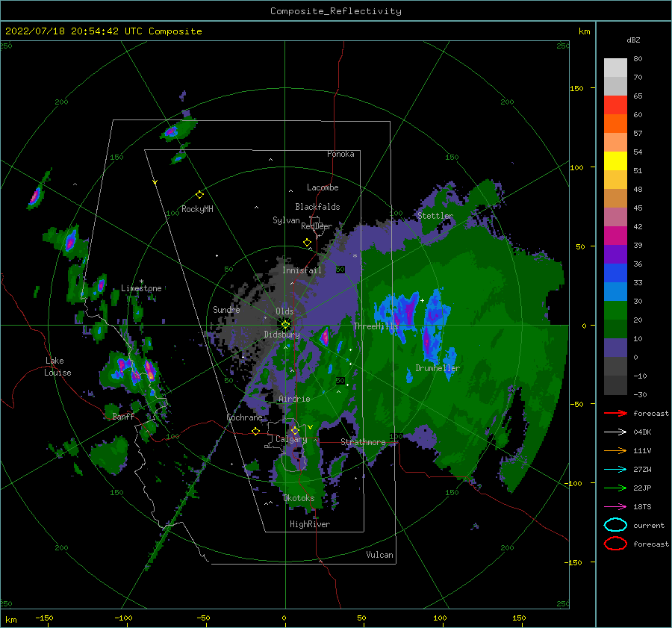Click the red forecast ellipse in legend
672x628 pixels.
click(x=615, y=544)
